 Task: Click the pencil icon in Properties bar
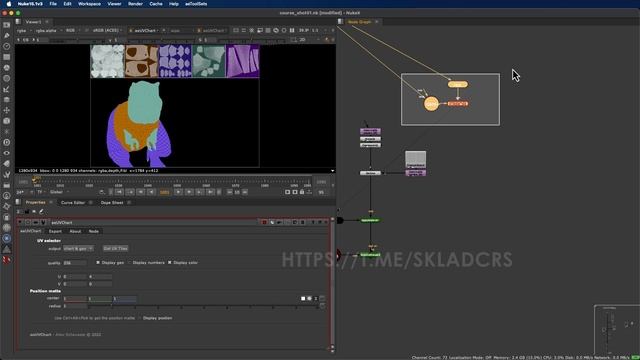pos(41,211)
